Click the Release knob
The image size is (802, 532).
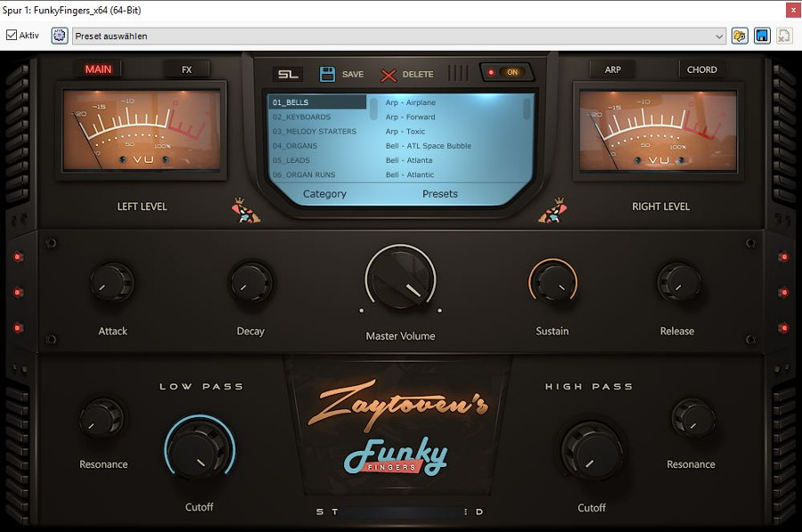(679, 282)
